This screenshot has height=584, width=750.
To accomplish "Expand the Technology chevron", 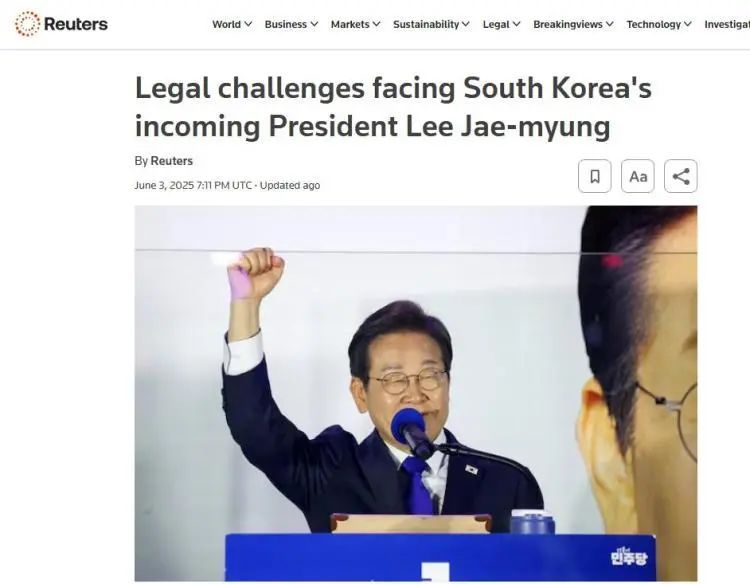I will point(688,24).
